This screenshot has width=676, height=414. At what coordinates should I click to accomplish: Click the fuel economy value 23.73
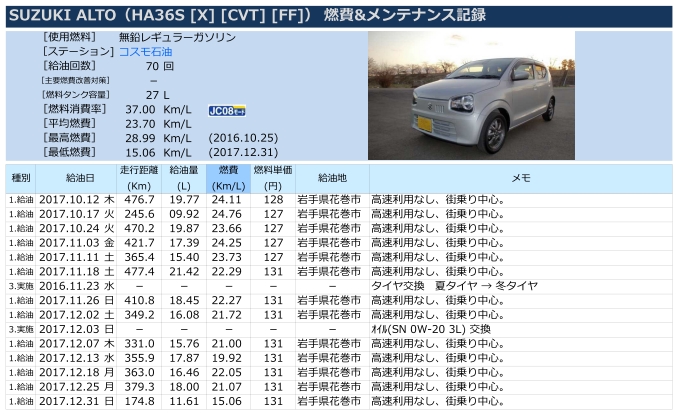[x=226, y=257]
